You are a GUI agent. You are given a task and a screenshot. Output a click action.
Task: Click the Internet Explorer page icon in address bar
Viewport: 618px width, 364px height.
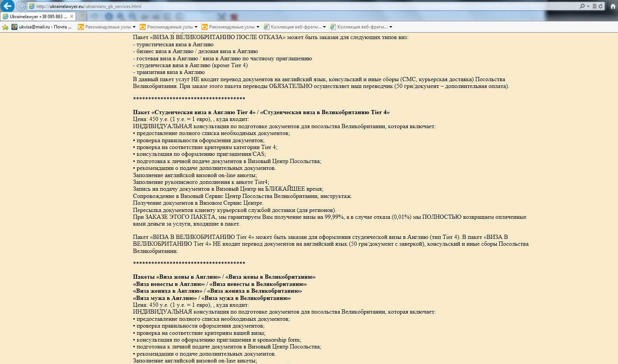[x=32, y=6]
